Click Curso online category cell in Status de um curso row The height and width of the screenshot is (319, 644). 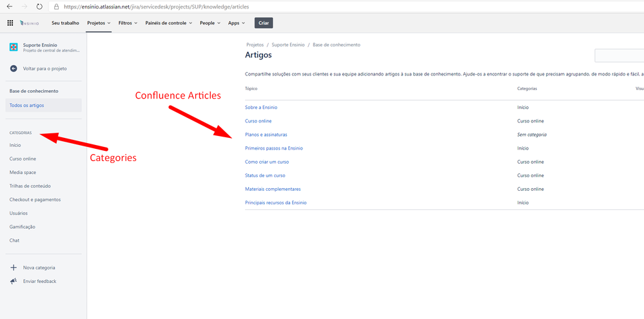click(x=531, y=175)
